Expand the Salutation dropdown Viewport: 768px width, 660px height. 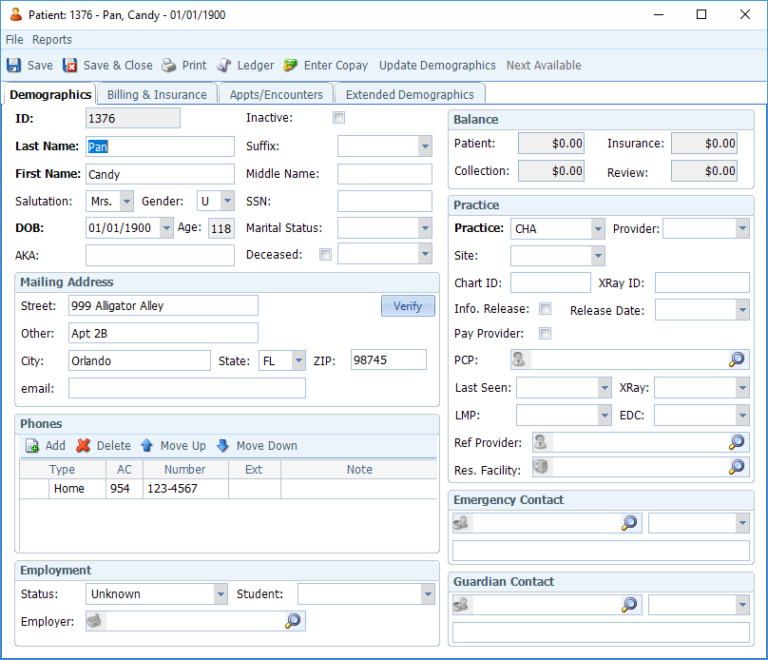[x=126, y=201]
